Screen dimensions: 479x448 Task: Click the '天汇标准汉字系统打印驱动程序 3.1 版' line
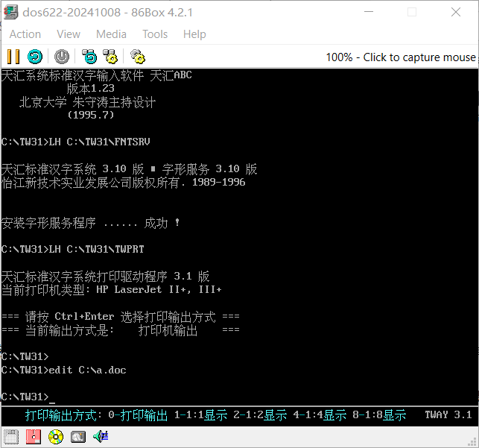[x=105, y=277]
